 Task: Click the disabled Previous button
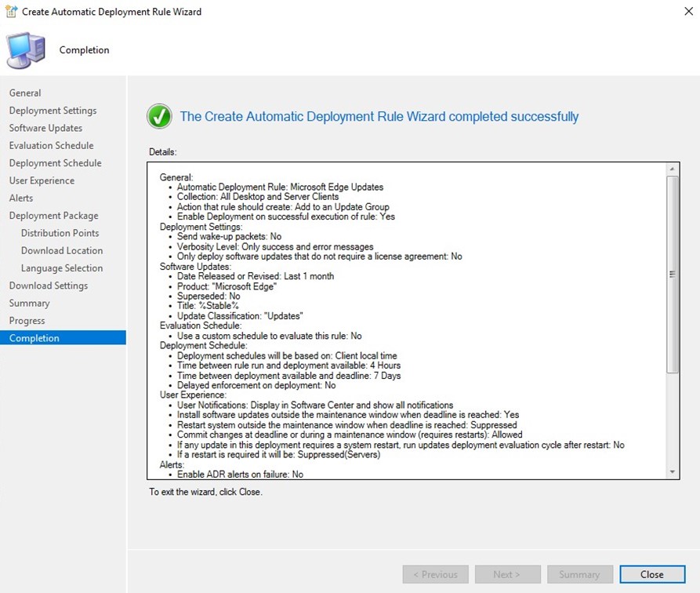point(435,574)
